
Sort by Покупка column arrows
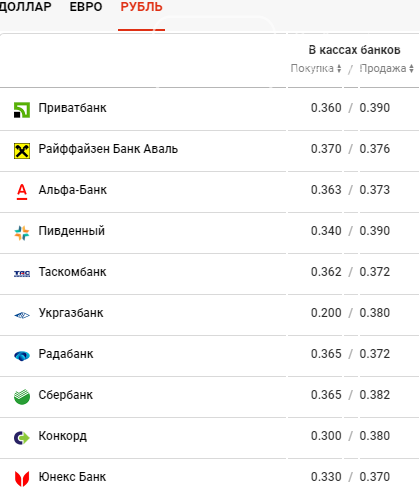pos(339,68)
